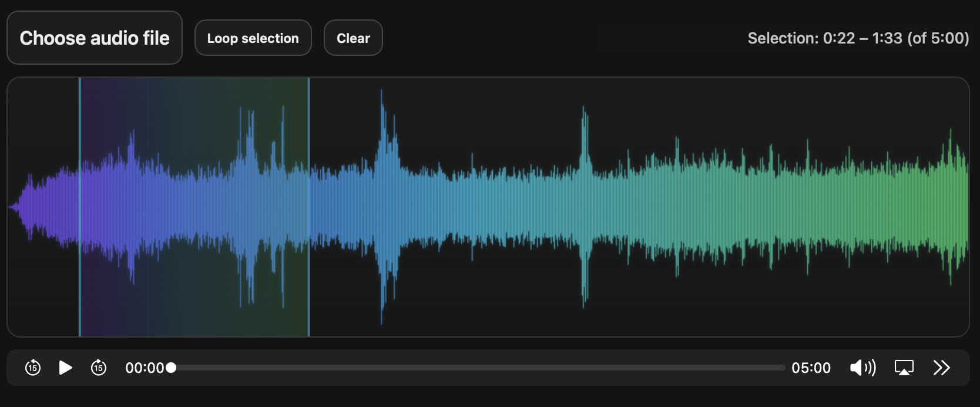
Task: Open AirPlay output options
Action: tap(904, 368)
